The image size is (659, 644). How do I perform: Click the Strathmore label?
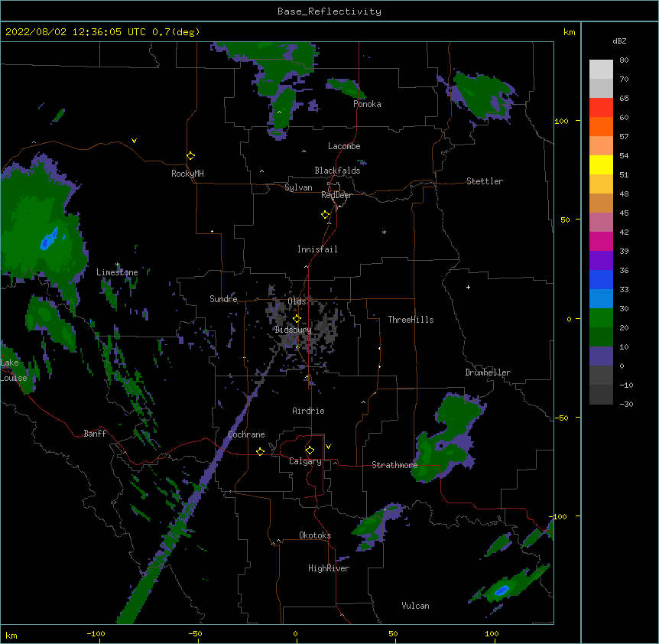(394, 465)
